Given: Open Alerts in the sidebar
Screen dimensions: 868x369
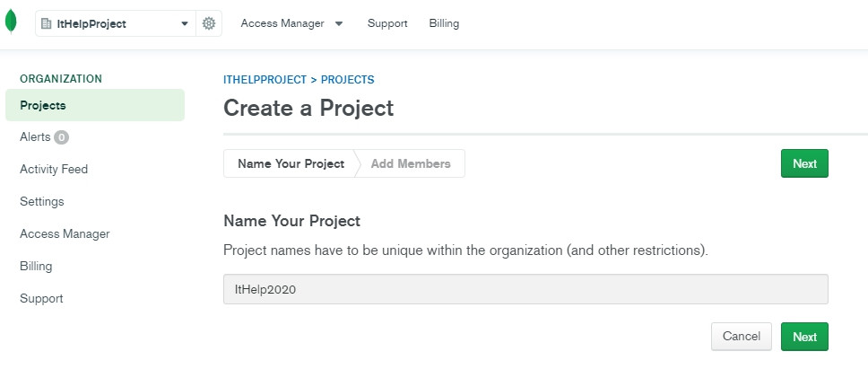Looking at the screenshot, I should coord(35,137).
